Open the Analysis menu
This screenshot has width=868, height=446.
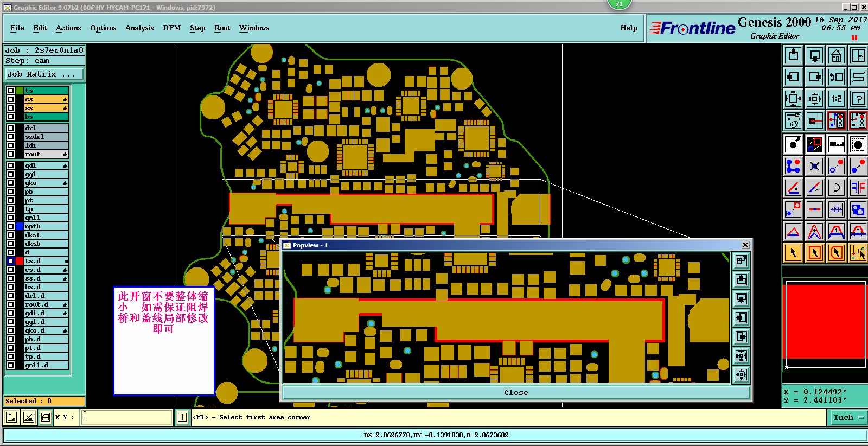(139, 28)
